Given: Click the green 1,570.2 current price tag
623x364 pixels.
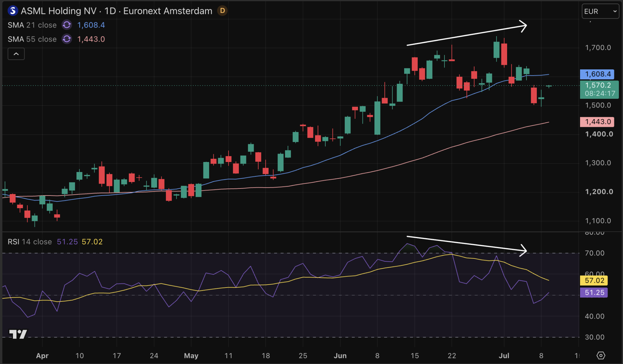Looking at the screenshot, I should 599,89.
